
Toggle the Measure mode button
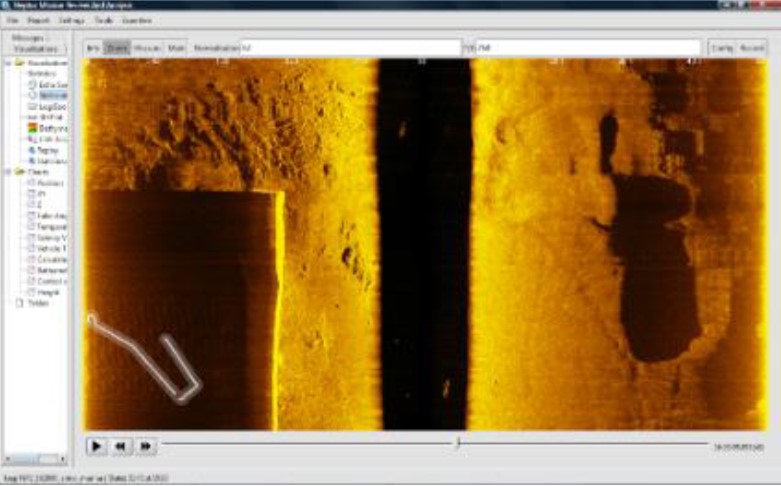147,47
